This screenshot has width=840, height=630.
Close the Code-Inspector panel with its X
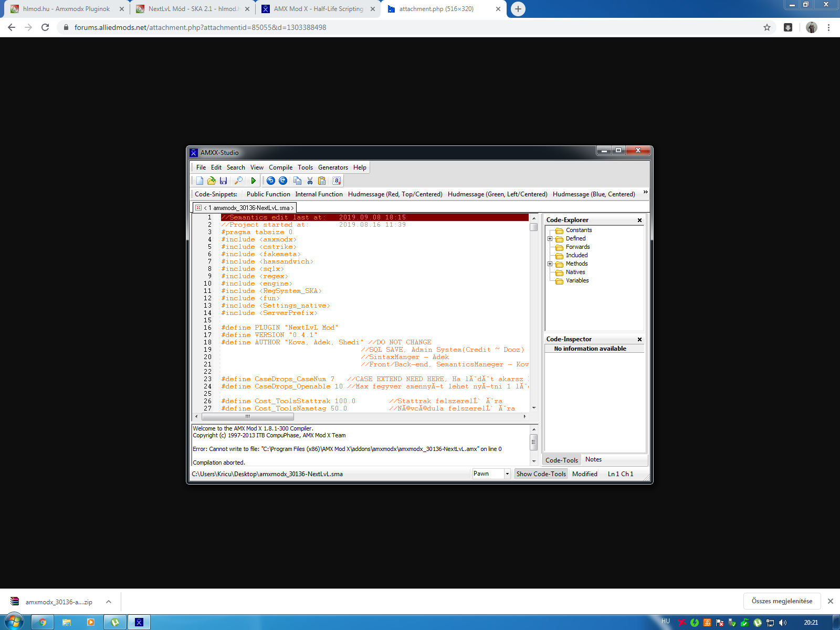[639, 339]
